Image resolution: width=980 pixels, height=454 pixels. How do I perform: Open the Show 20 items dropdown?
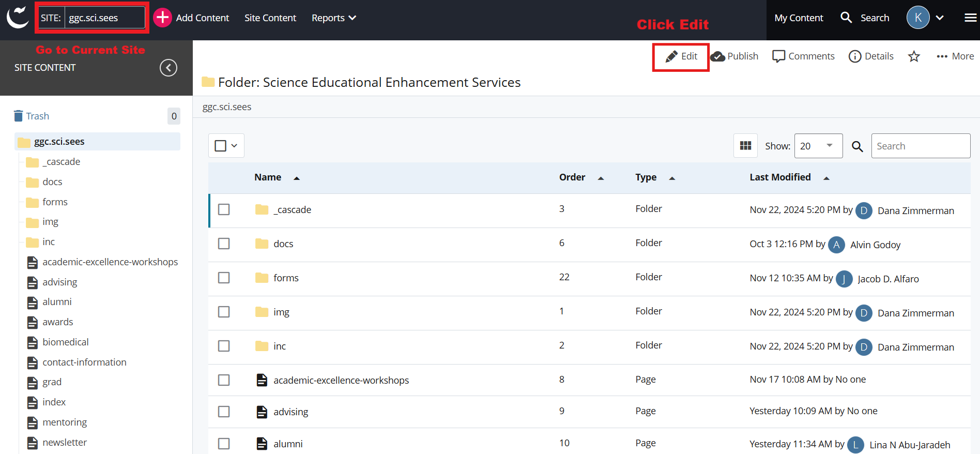tap(818, 146)
